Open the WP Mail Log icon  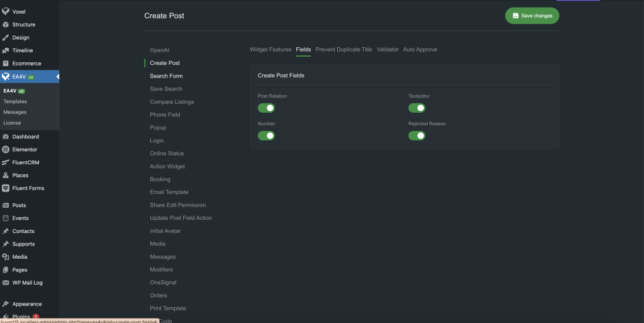[6, 283]
